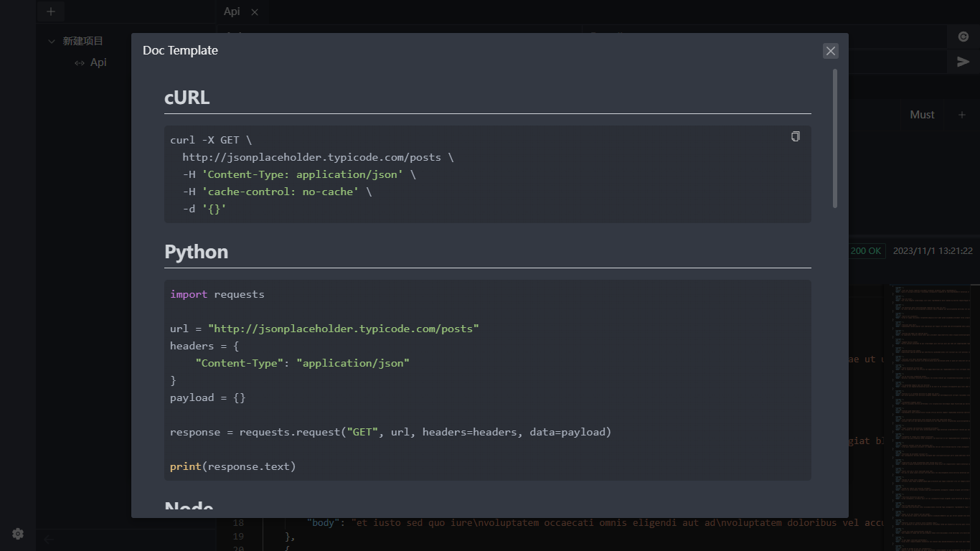
Task: Select the Must column header
Action: 922,115
